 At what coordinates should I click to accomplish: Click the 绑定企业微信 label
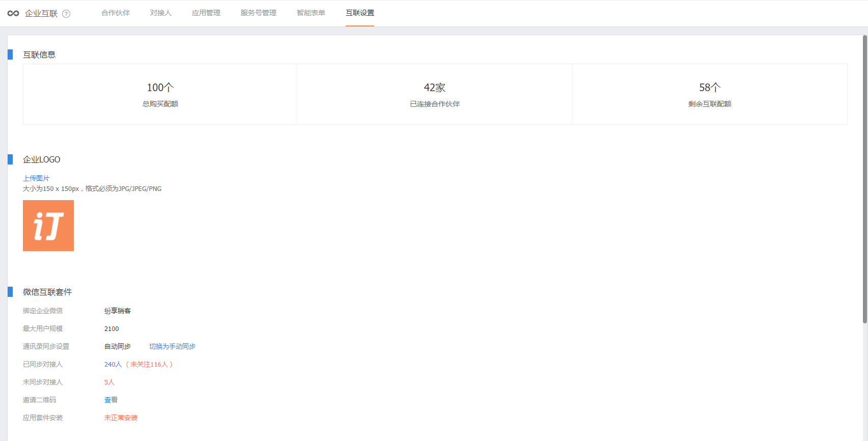[43, 311]
